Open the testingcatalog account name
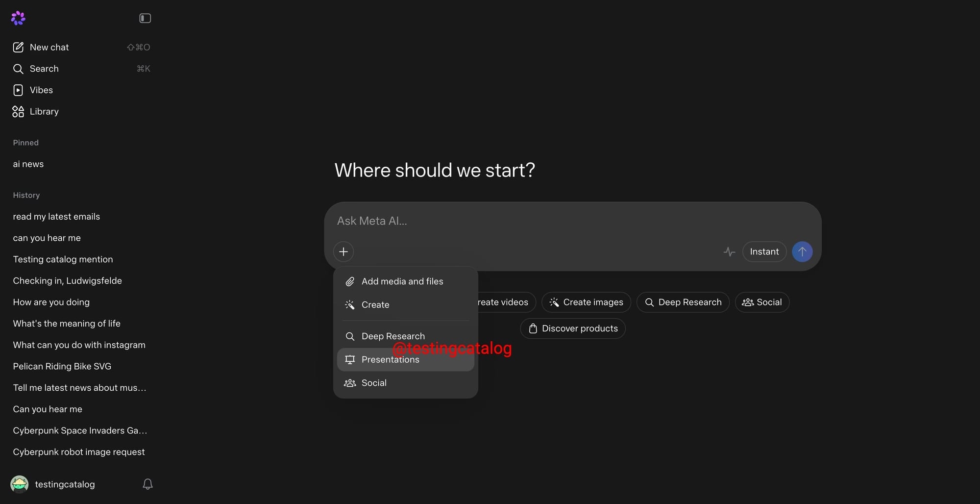Screen dimensions: 980x504 coord(65,484)
